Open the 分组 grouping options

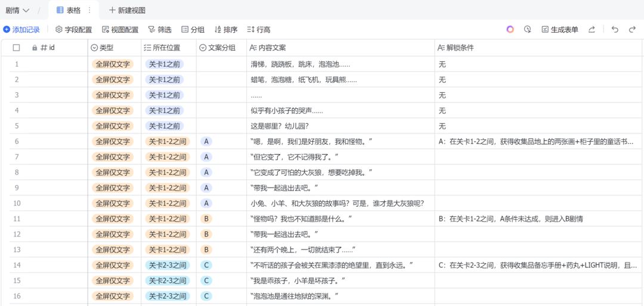point(193,30)
